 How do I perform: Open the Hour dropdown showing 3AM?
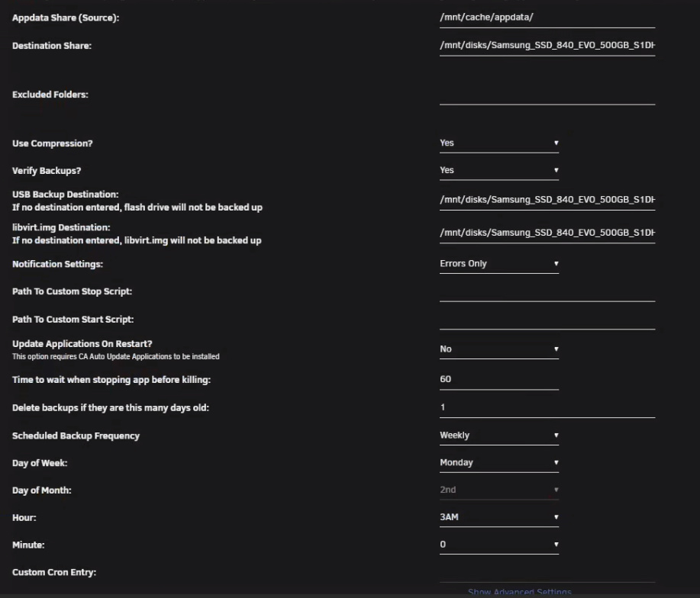498,517
